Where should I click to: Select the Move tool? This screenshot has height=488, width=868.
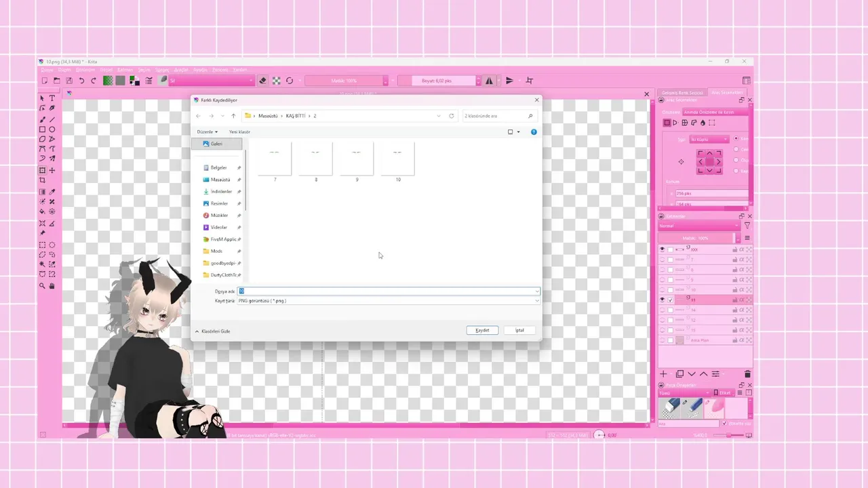tap(52, 171)
